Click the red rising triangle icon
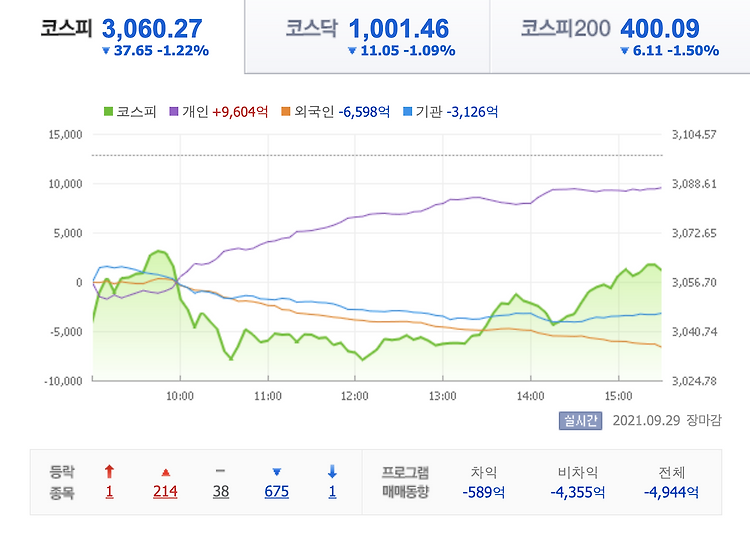750x543 pixels. [x=165, y=473]
